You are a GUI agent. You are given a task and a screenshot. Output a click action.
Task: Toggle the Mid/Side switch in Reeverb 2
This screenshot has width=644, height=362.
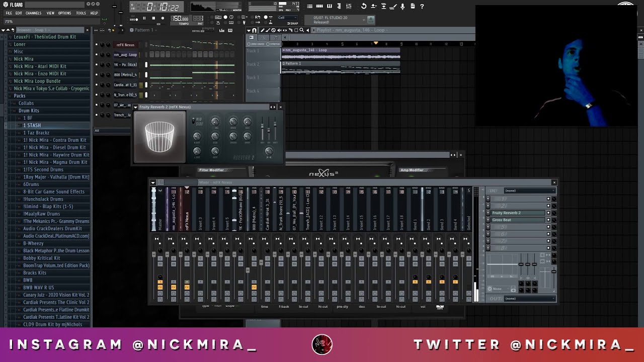tap(193, 121)
